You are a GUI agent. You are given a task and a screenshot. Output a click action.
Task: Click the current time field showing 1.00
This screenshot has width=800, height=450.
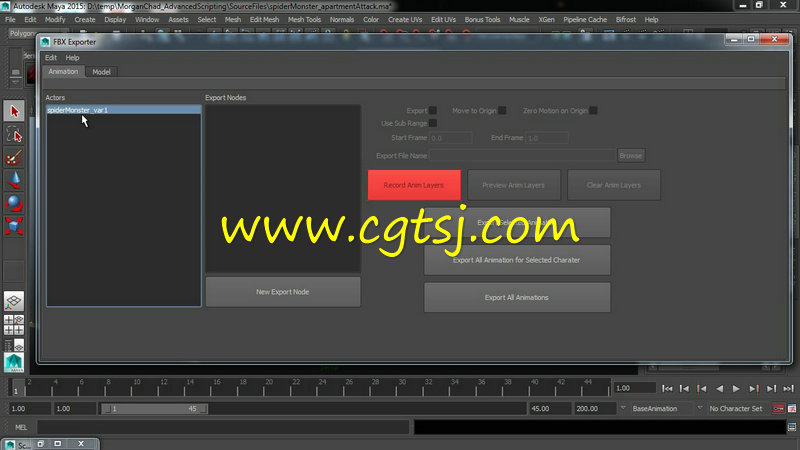(634, 388)
